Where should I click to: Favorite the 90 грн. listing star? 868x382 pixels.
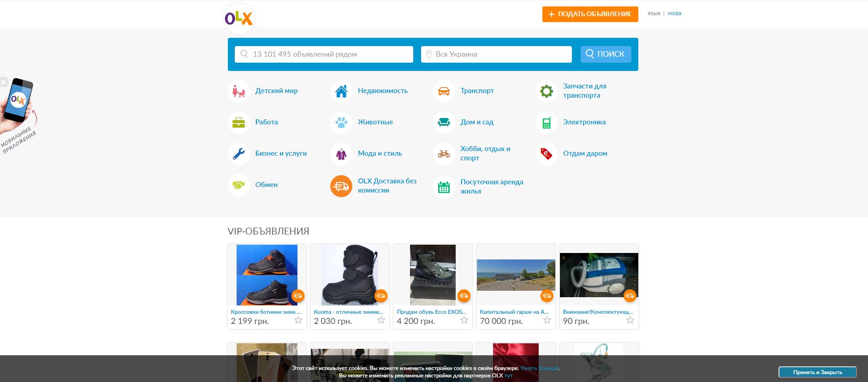tap(630, 320)
